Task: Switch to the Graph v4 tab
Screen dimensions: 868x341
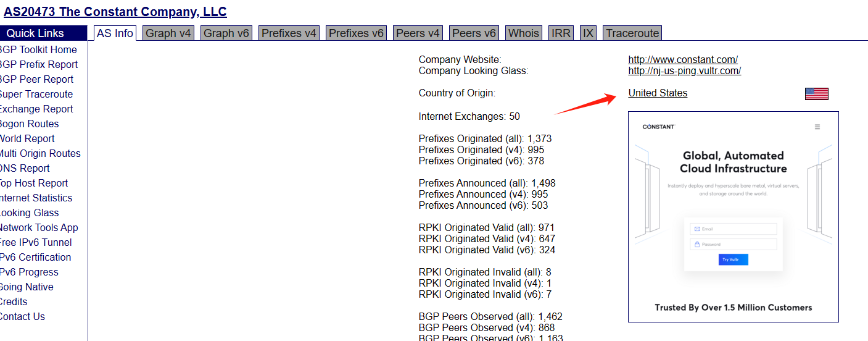Action: pyautogui.click(x=168, y=33)
